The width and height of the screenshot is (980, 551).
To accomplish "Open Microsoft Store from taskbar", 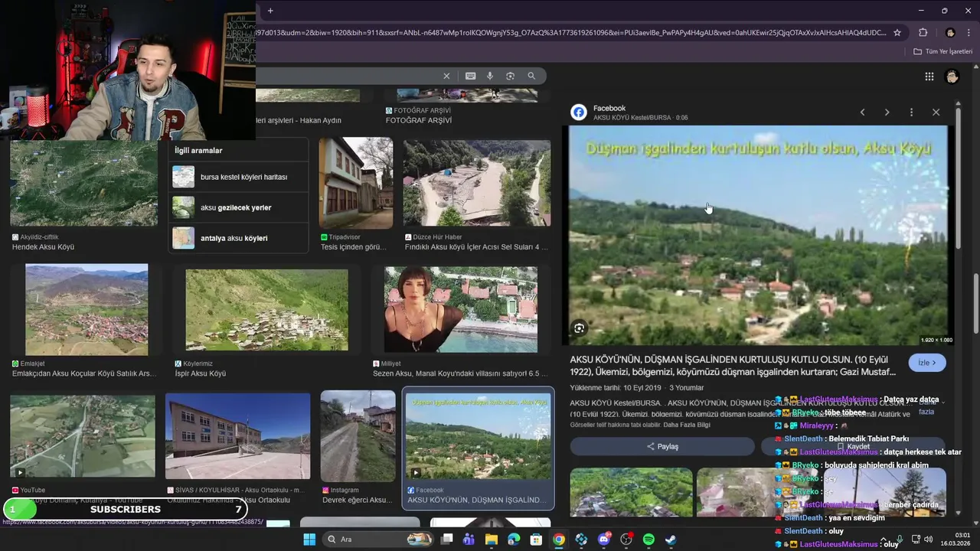I will click(x=537, y=540).
